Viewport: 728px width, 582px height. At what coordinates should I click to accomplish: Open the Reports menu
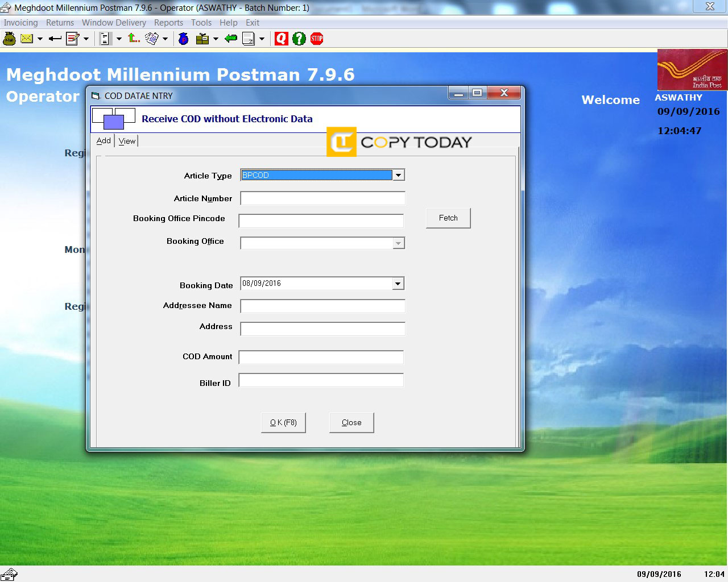coord(168,23)
